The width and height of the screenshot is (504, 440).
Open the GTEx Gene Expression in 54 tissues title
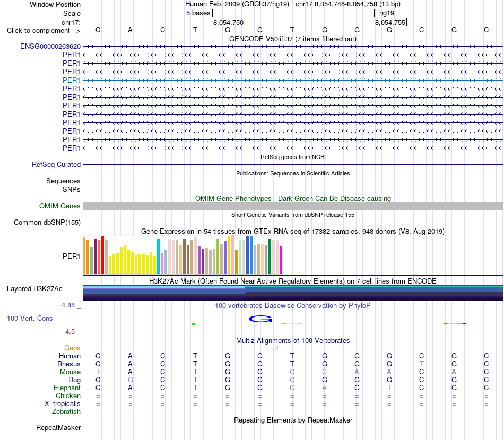click(x=293, y=231)
